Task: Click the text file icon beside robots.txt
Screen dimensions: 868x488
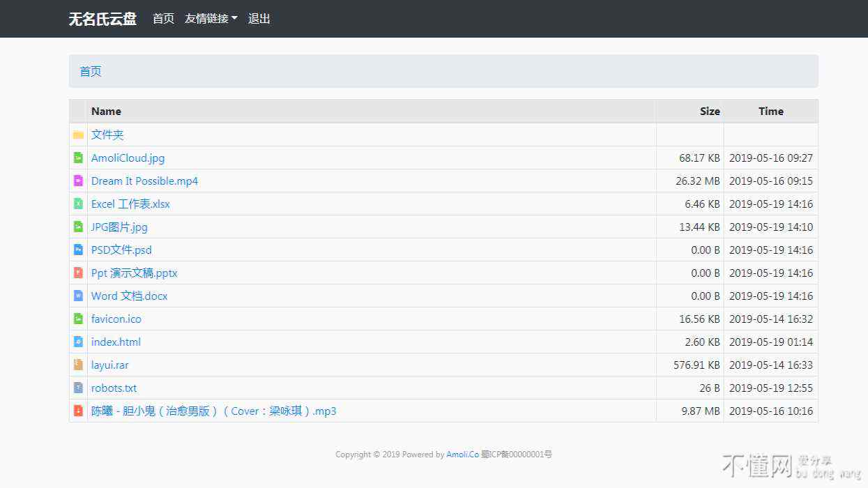Action: click(x=78, y=388)
